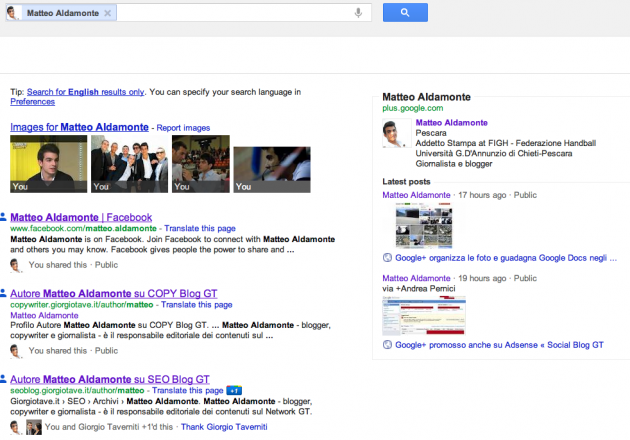The height and width of the screenshot is (440, 630).
Task: Open Matteo Aldamonte profile name link
Action: point(451,123)
